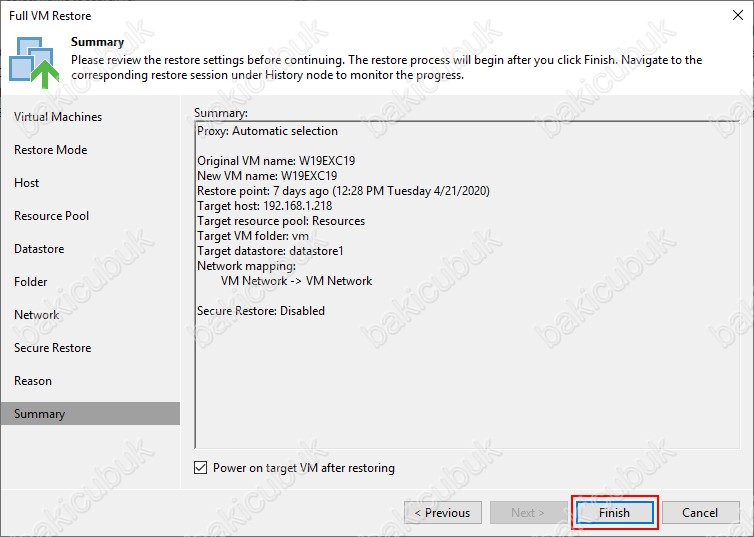Click the 'Restore point: 7 days ago' line
754x537 pixels.
[x=343, y=191]
